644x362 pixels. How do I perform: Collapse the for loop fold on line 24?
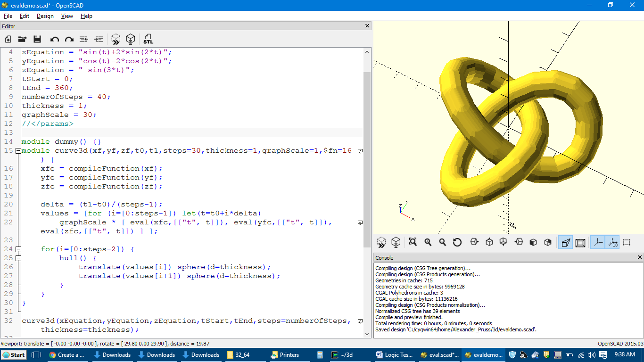(x=18, y=249)
